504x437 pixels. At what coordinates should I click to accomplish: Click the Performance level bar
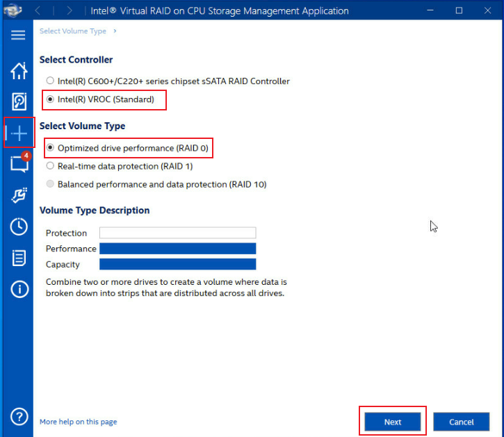tap(178, 249)
